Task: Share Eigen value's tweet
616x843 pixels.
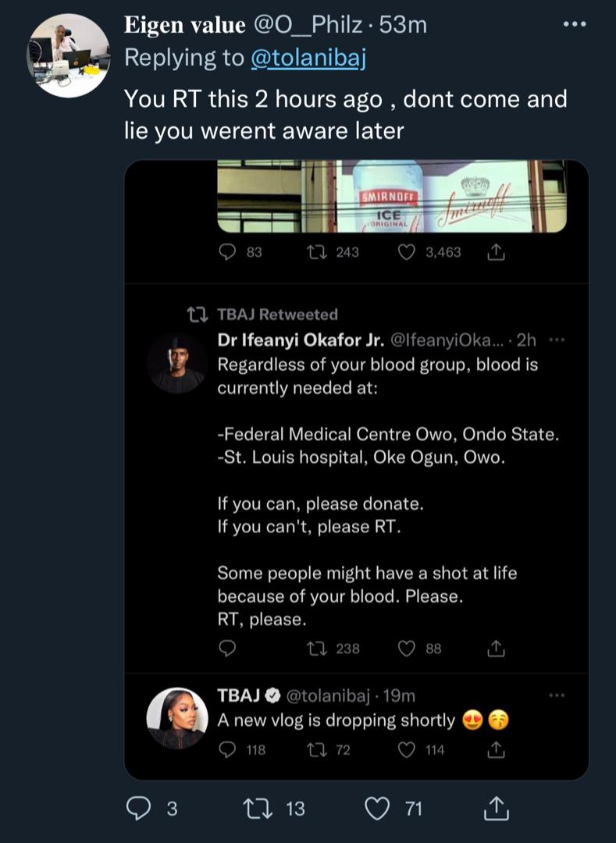Action: 496,809
